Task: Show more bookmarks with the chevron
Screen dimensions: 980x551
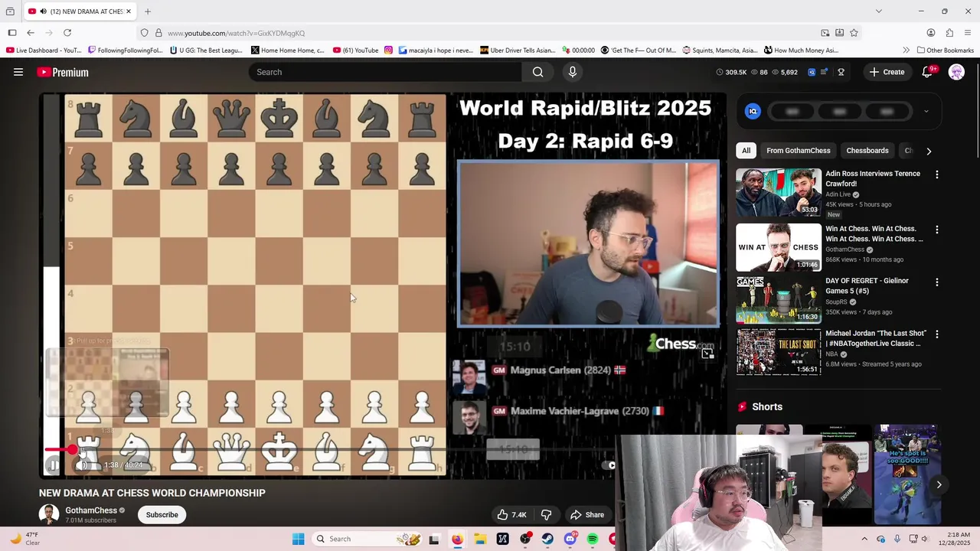Action: point(906,51)
